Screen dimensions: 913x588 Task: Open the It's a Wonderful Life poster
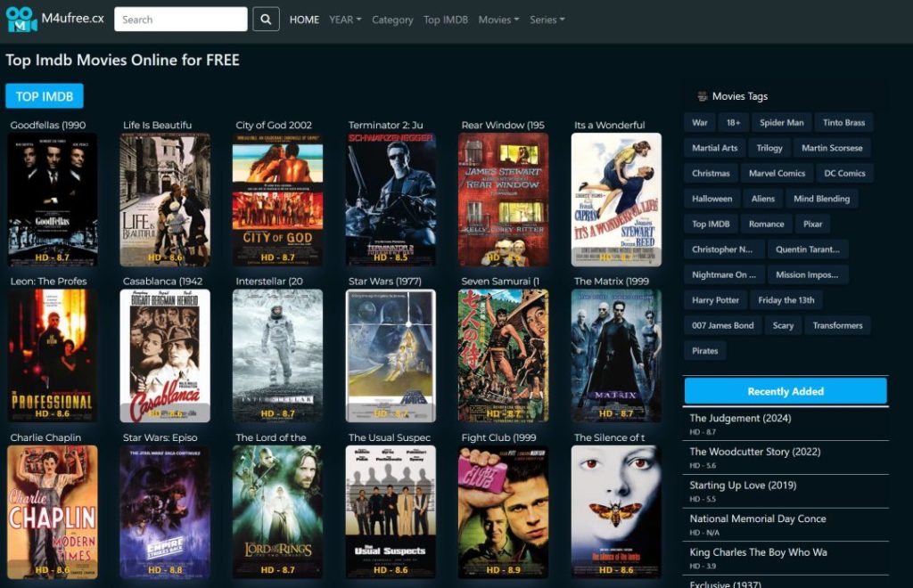[616, 200]
